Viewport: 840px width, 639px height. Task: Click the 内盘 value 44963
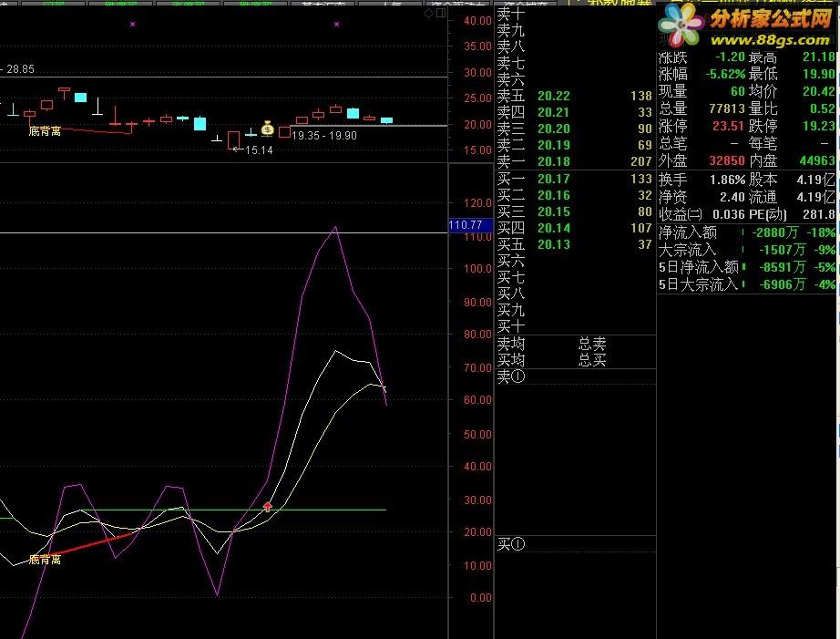coord(817,160)
